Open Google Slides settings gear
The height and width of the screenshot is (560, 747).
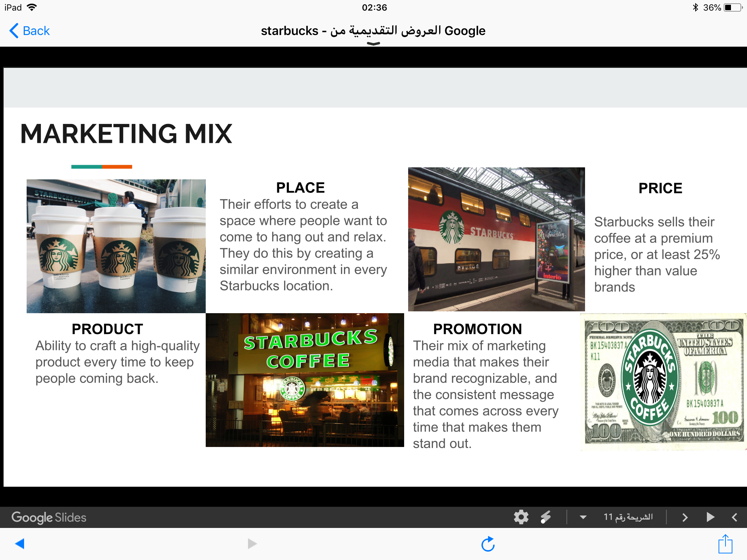point(521,517)
